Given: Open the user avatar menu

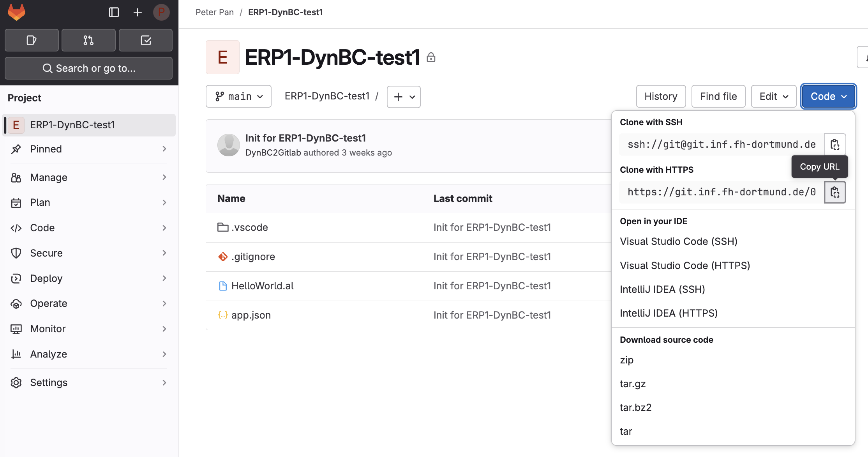Looking at the screenshot, I should pos(161,12).
